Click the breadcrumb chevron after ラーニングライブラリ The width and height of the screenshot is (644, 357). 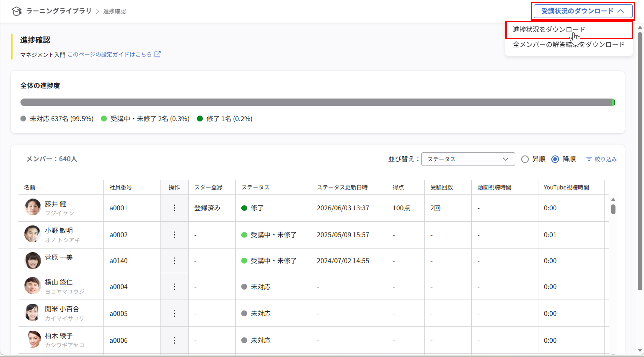97,11
